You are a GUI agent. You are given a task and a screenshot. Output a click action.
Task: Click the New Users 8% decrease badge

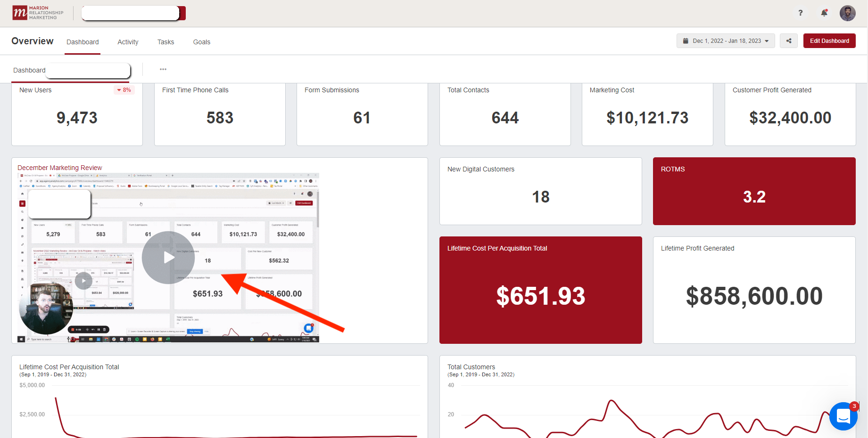click(124, 90)
